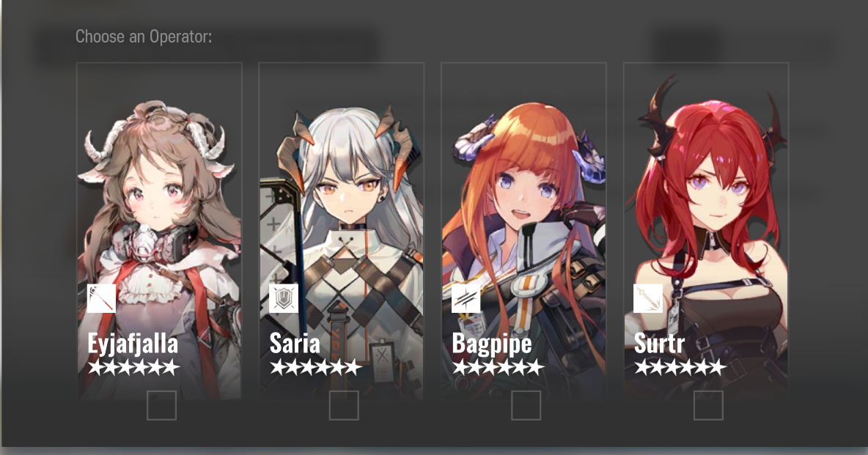The height and width of the screenshot is (455, 868).
Task: Click Saria's six-star rating
Action: (x=316, y=368)
